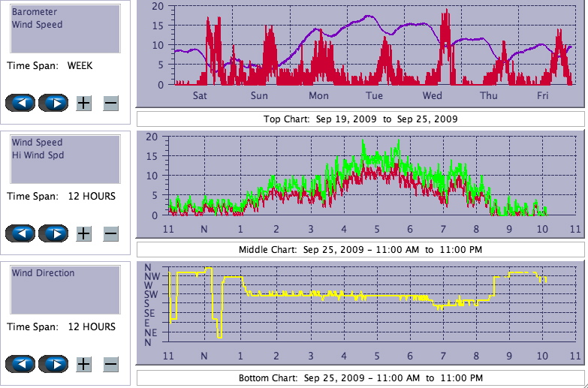Click the bottom chart's forward arrow

[x=53, y=364]
